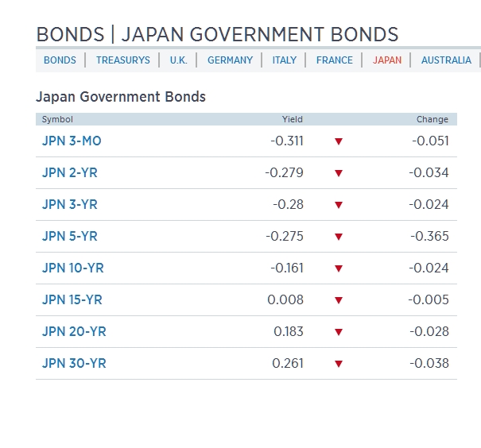Image resolution: width=481 pixels, height=448 pixels.
Task: Switch to the Treasurys tab
Action: coord(122,60)
